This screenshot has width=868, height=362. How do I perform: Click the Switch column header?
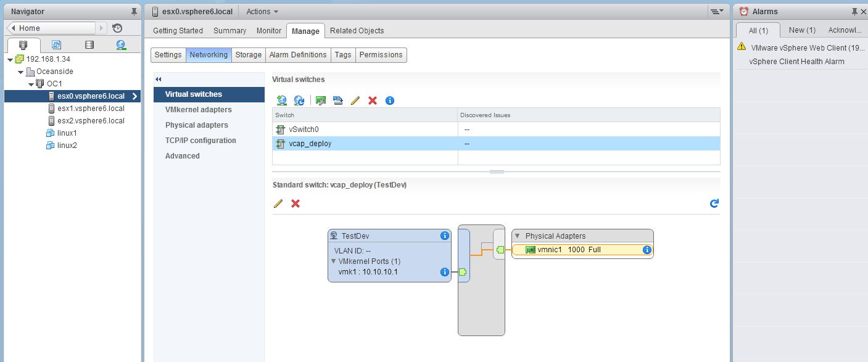(365, 115)
